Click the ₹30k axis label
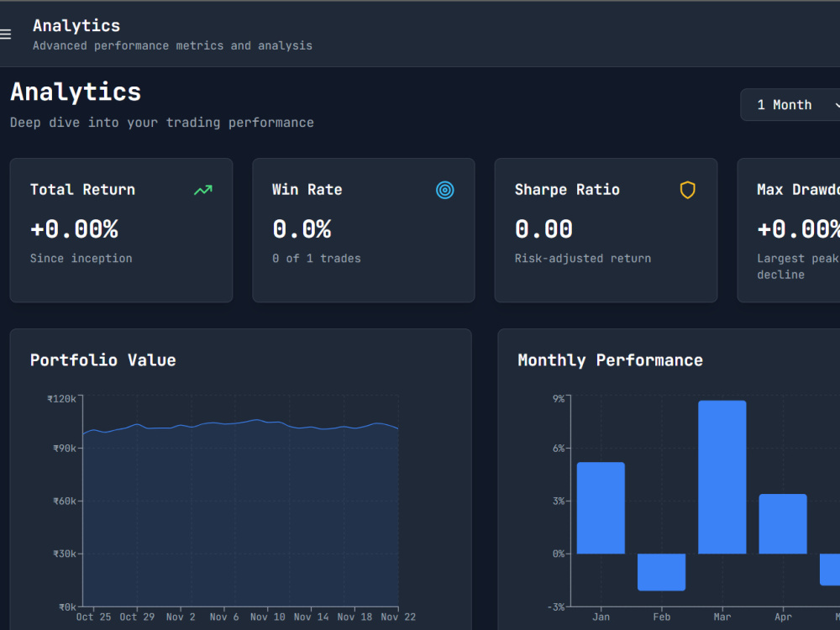The height and width of the screenshot is (630, 840). pos(65,554)
